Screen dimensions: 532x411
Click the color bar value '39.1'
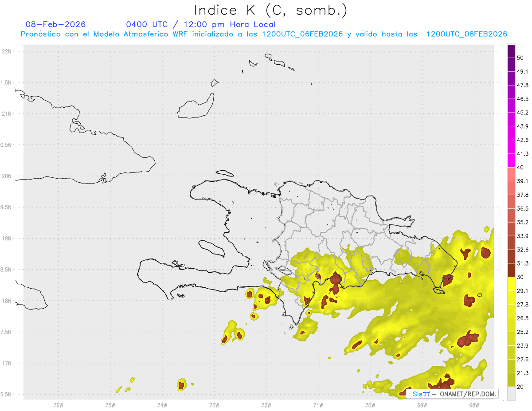tap(523, 181)
